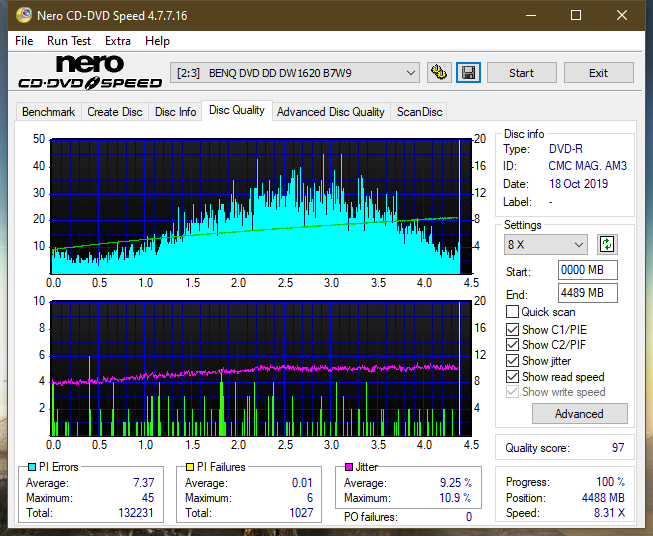Click the PI Errors total 132231
Image resolution: width=653 pixels, height=536 pixels.
136,512
